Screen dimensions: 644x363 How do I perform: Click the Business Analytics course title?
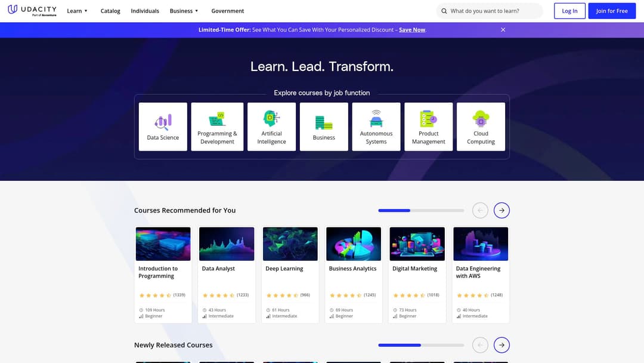click(353, 269)
